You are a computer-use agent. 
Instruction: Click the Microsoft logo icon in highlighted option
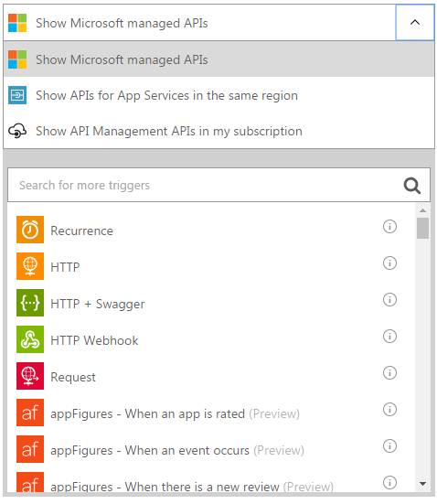coord(17,59)
